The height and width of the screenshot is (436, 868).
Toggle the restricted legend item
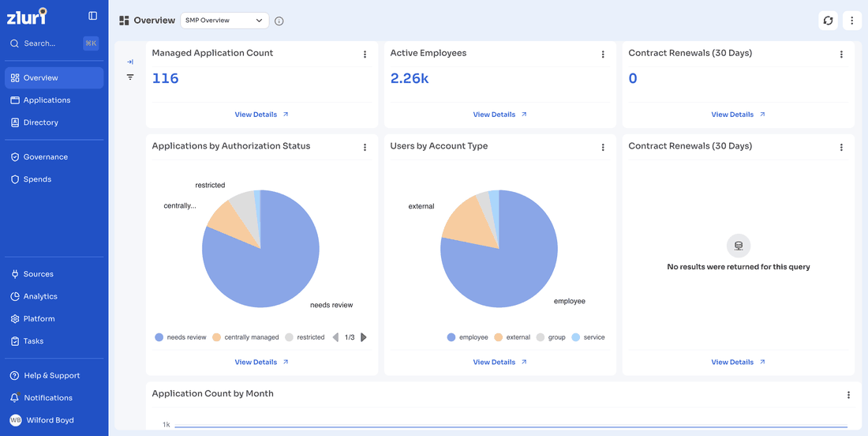pyautogui.click(x=305, y=337)
